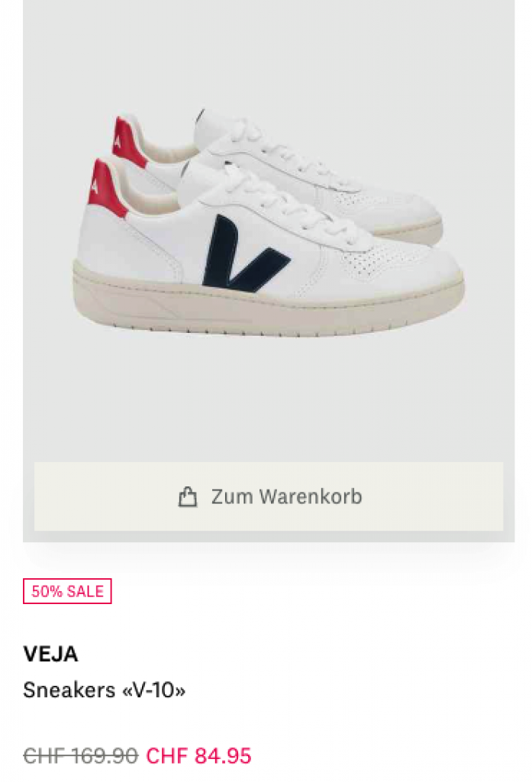The height and width of the screenshot is (782, 532).
Task: Open the VEJA brand link
Action: pos(50,654)
